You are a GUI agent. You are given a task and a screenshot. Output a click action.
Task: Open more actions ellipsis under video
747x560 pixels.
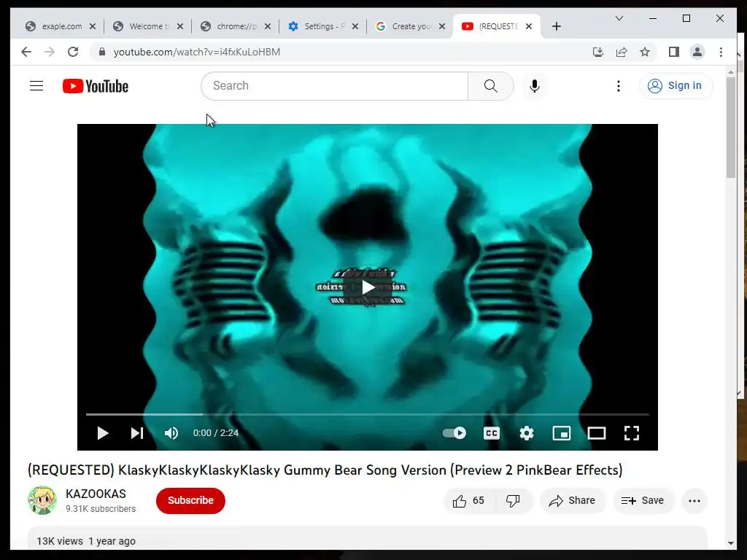[694, 500]
